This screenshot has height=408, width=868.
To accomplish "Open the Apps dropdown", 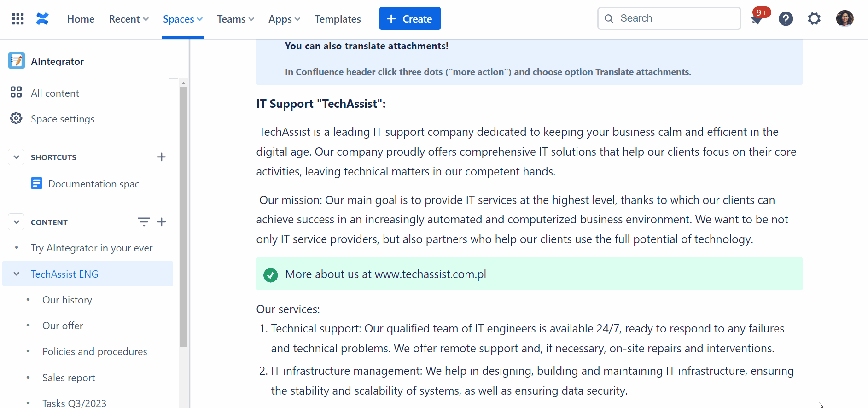I will (x=285, y=19).
